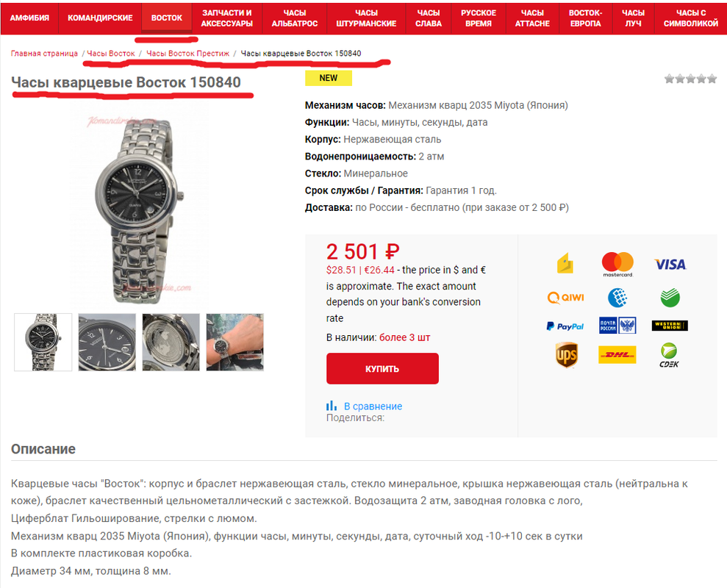Open the Амфибия menu tab
This screenshot has width=727, height=588.
tap(29, 18)
